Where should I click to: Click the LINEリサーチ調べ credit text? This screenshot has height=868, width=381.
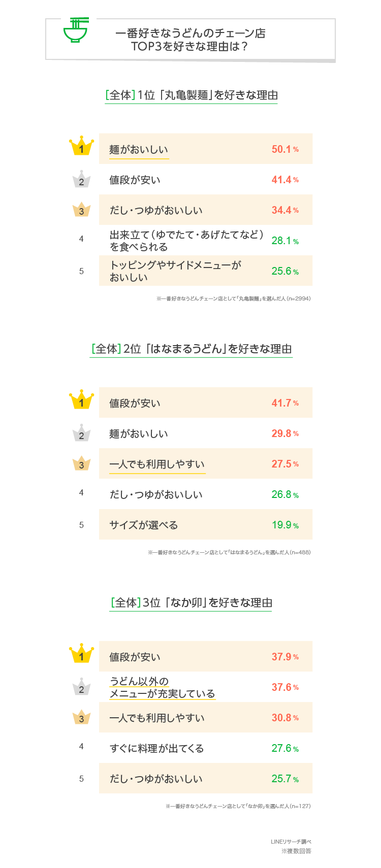291,842
